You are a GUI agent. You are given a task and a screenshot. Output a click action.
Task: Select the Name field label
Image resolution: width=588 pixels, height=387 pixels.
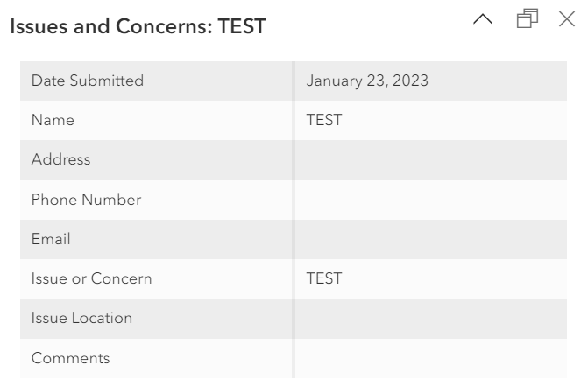click(53, 121)
